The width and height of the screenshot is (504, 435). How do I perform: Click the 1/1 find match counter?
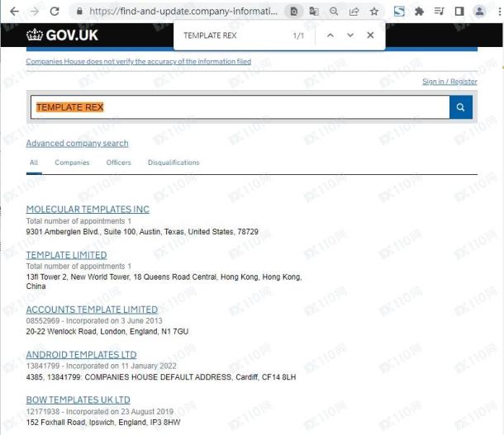(298, 35)
